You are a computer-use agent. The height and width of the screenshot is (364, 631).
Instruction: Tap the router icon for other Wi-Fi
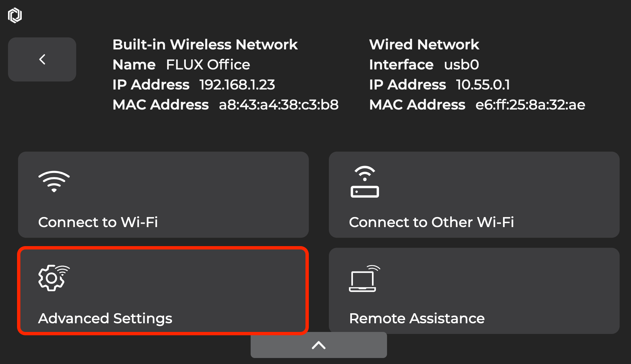[365, 182]
